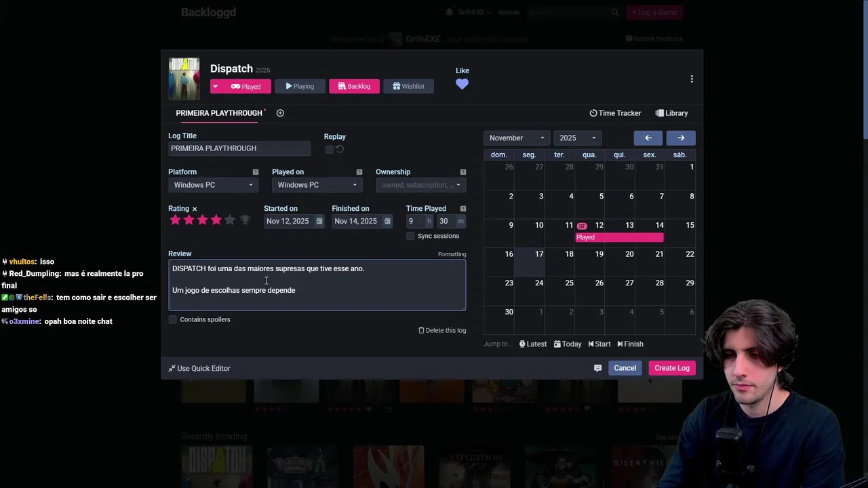Open the three-dot options menu
Image resolution: width=868 pixels, height=488 pixels.
tap(692, 79)
